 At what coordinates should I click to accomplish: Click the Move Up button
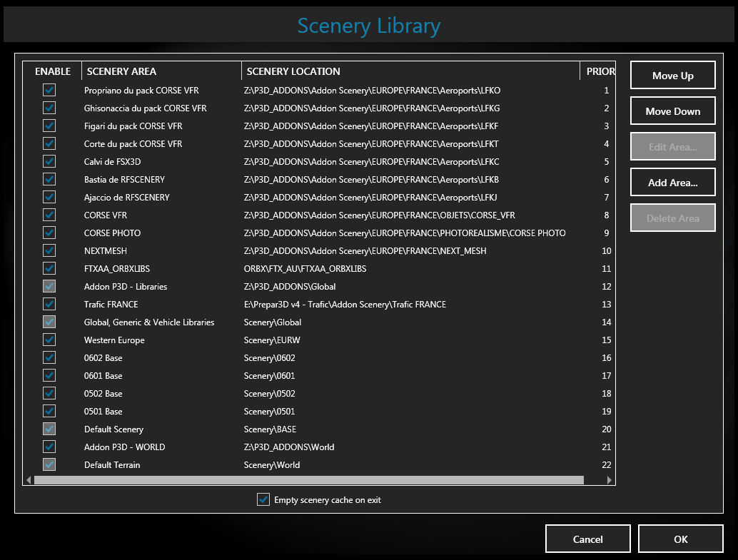point(672,76)
